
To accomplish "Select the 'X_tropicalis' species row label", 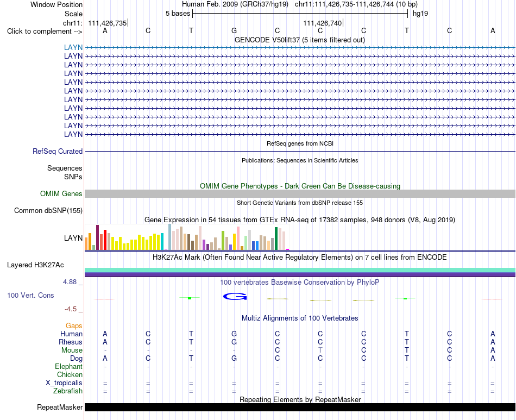I will click(64, 383).
